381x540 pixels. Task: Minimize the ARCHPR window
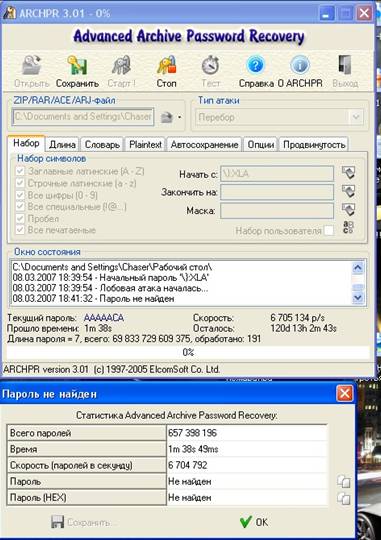326,13
